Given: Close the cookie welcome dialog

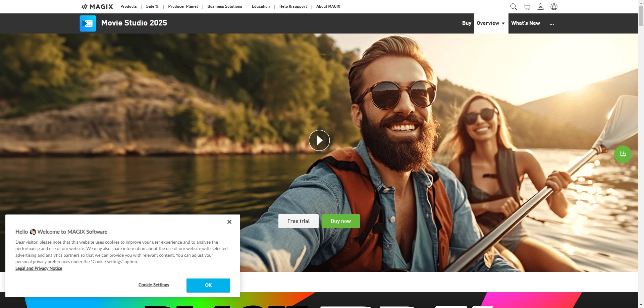Looking at the screenshot, I should pos(229,222).
